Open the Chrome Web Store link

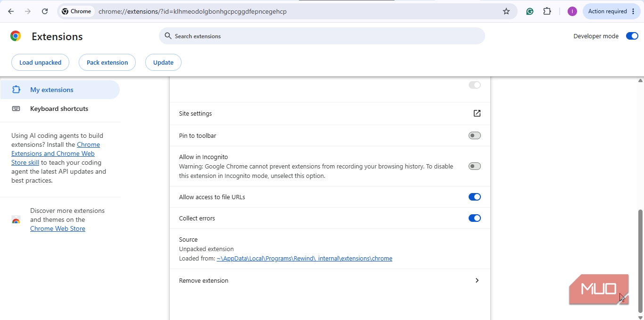coord(58,229)
